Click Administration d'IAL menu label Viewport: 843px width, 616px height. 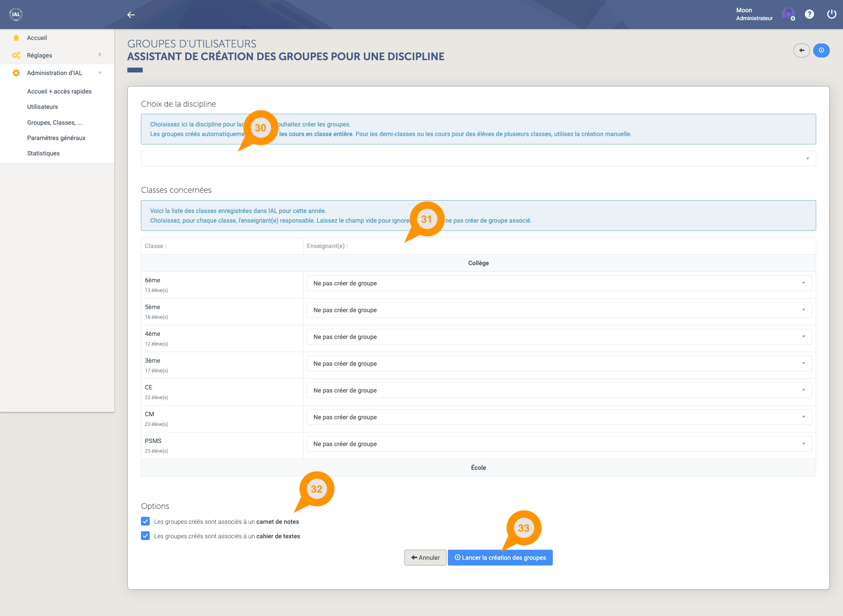(54, 73)
